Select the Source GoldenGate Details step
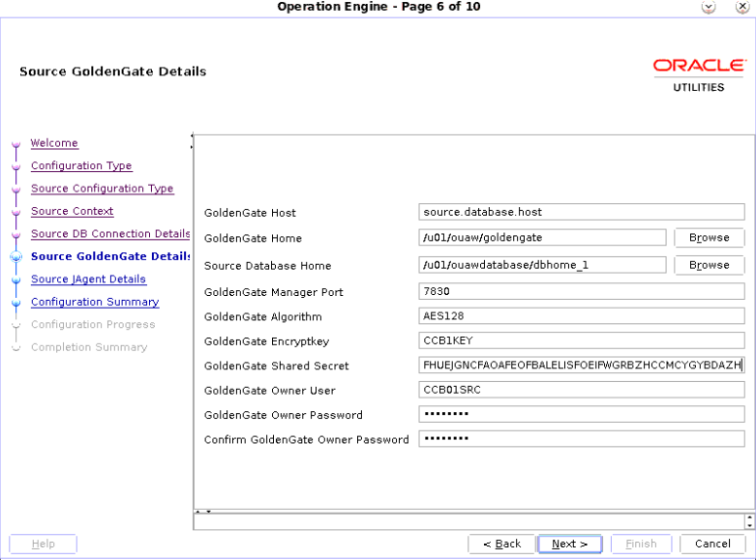 (110, 256)
